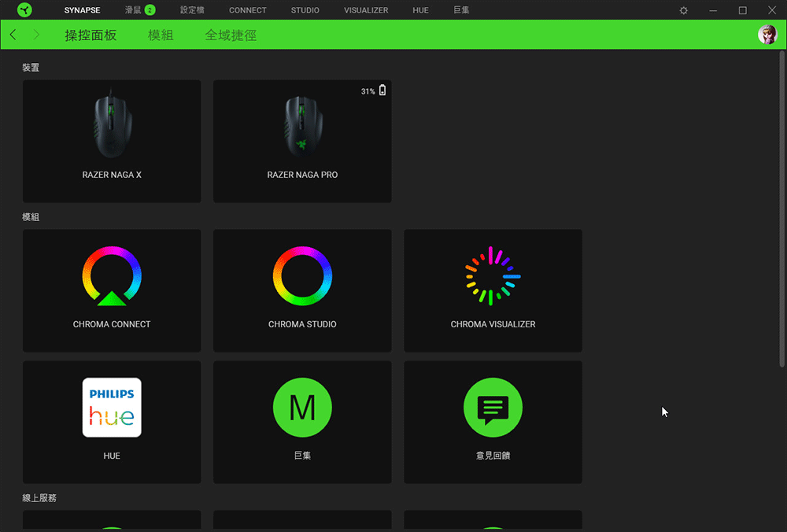Close the Synapse window

coord(772,10)
